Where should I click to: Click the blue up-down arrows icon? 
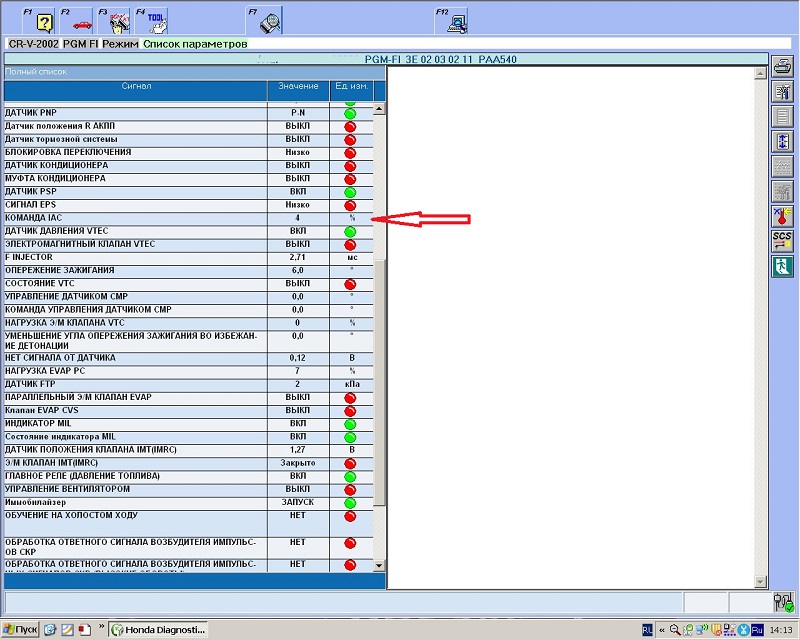tap(782, 141)
